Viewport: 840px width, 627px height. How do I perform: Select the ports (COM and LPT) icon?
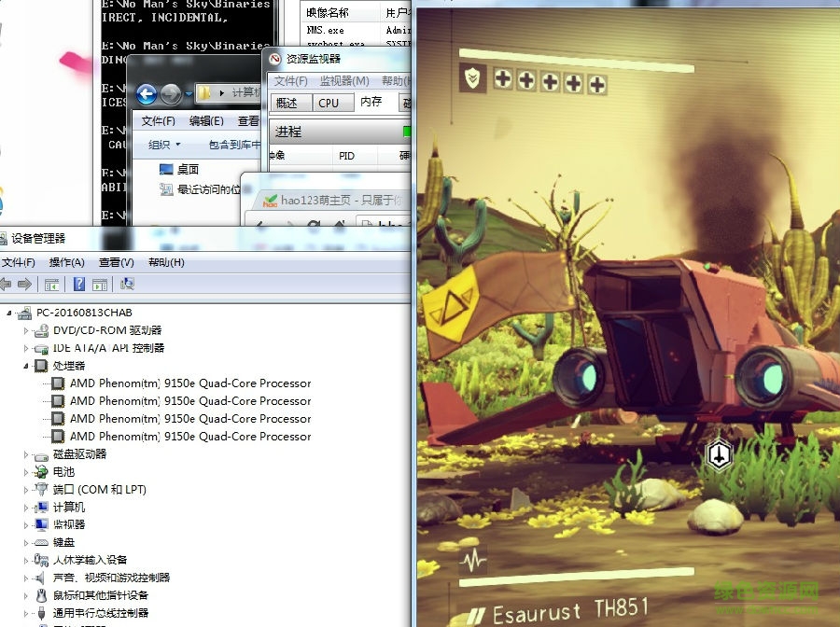[41, 489]
